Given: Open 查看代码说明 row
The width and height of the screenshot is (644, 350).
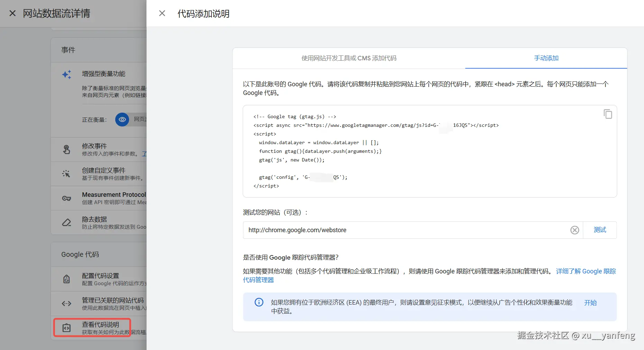Looking at the screenshot, I should (x=99, y=328).
